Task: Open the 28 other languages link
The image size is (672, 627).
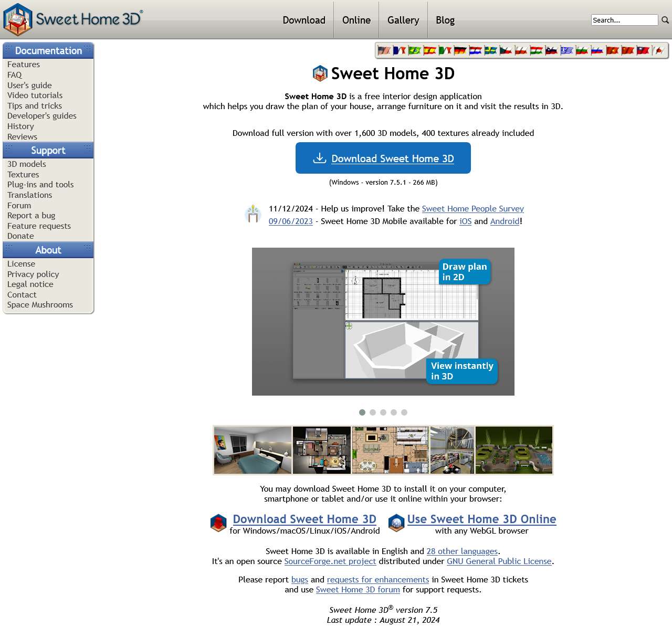Action: pos(462,551)
